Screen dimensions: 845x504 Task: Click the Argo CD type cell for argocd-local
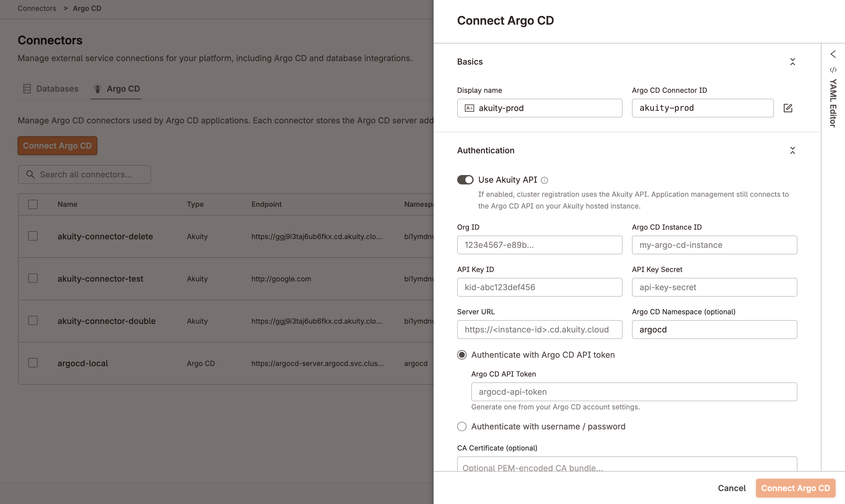[201, 363]
